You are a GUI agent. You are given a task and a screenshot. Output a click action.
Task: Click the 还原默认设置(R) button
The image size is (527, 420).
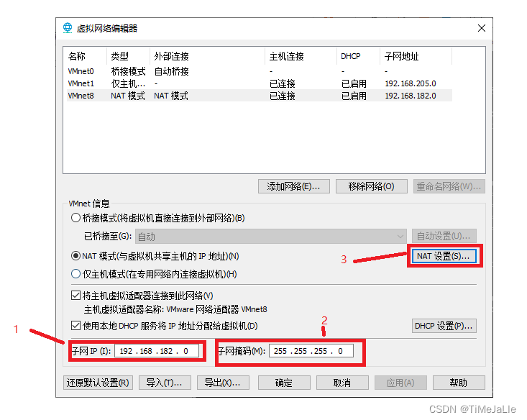pyautogui.click(x=98, y=383)
